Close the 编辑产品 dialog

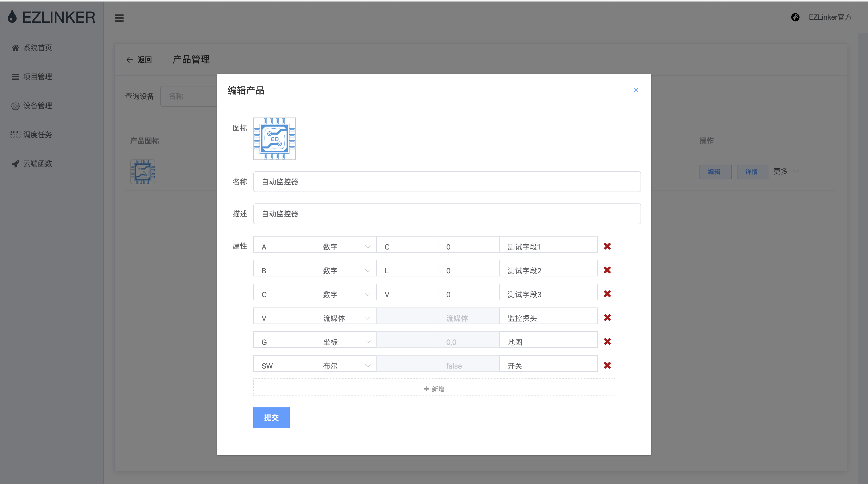point(636,90)
